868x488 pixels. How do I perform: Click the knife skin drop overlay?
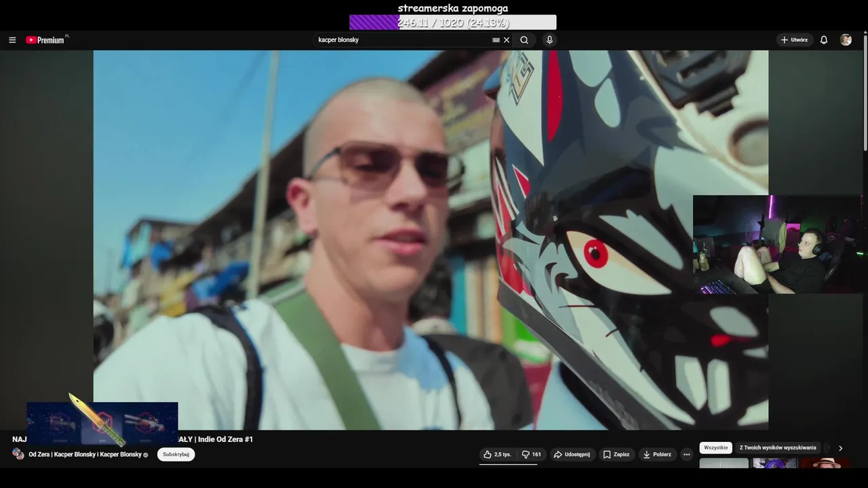point(102,424)
